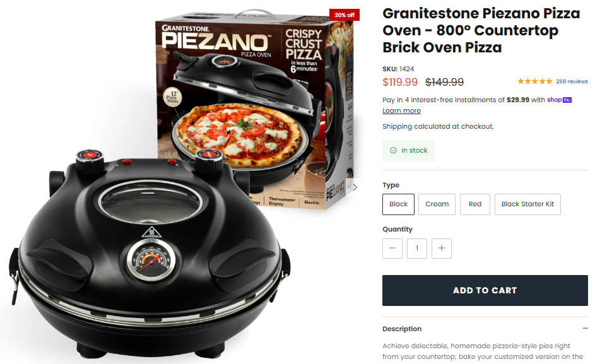Viewport: 595px width, 364px height.
Task: Click the Add to Cart button
Action: coord(485,290)
